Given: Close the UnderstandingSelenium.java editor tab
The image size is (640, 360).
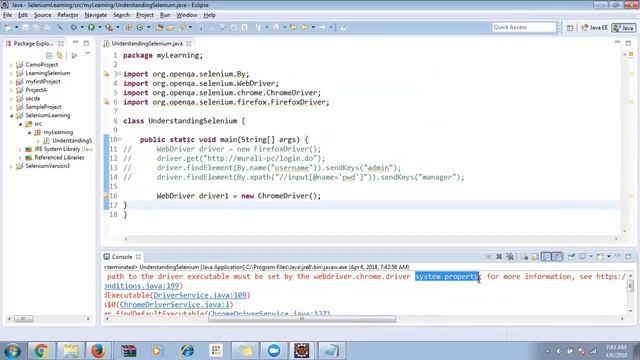Looking at the screenshot, I should click(x=189, y=43).
